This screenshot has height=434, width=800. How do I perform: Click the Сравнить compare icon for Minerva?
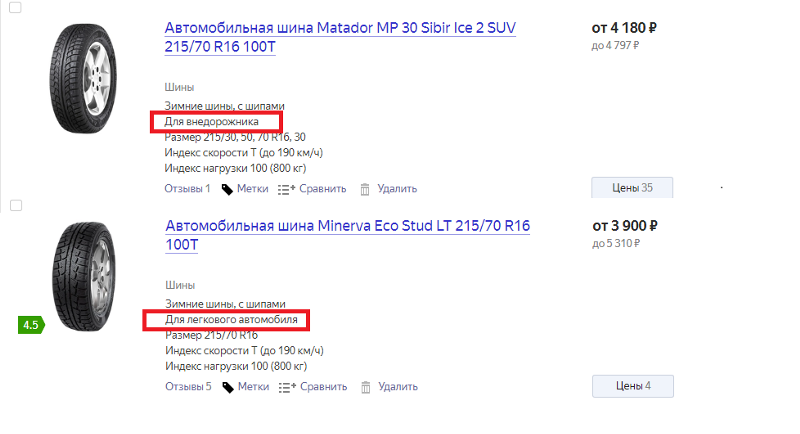(x=287, y=388)
